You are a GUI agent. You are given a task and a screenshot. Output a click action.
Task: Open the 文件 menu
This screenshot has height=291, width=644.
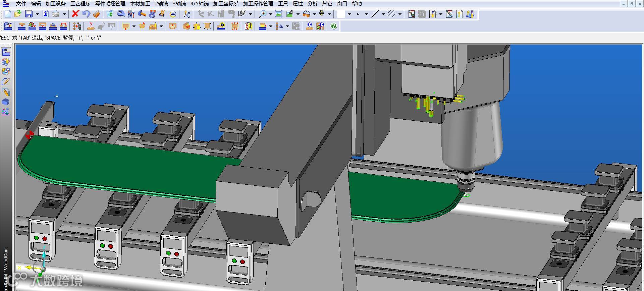21,4
